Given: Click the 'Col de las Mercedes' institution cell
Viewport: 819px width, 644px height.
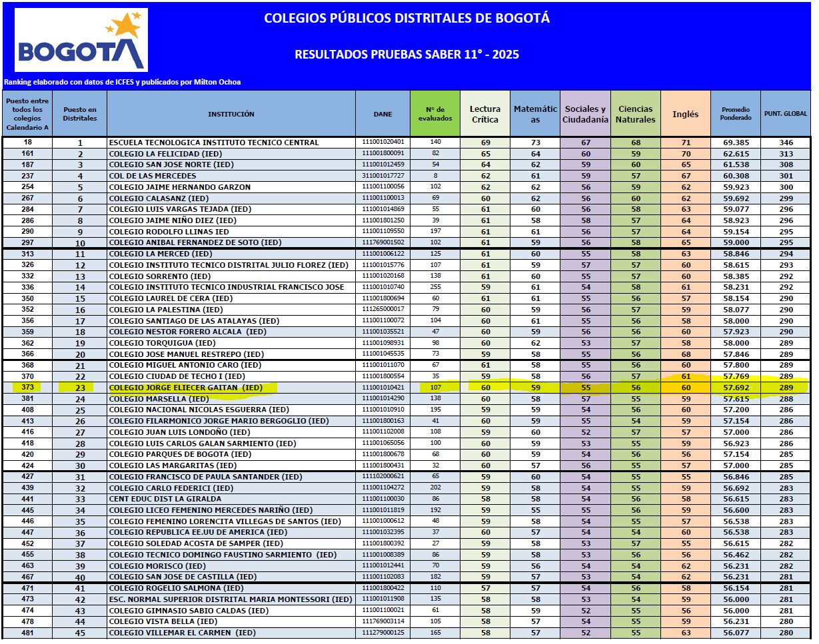Looking at the screenshot, I should pos(152,176).
